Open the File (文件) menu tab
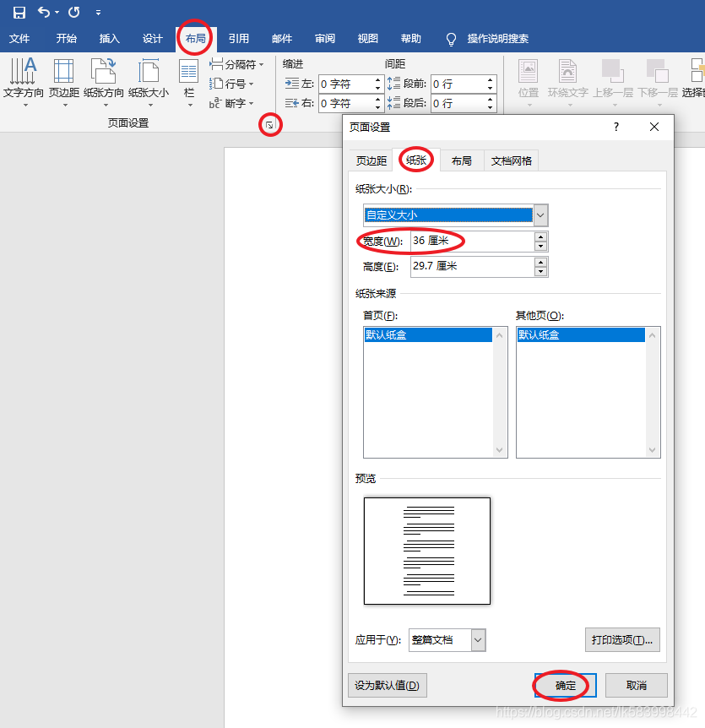705x728 pixels. click(x=19, y=39)
